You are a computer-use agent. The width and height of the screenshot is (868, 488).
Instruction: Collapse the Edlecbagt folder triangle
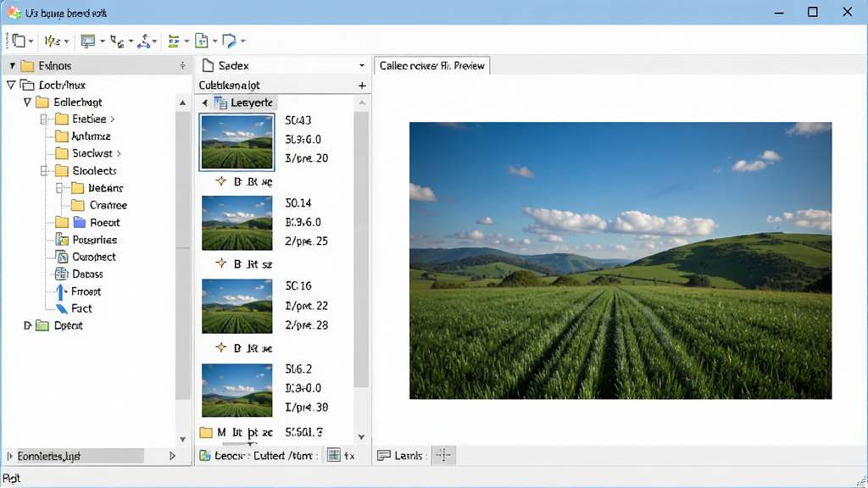point(27,102)
